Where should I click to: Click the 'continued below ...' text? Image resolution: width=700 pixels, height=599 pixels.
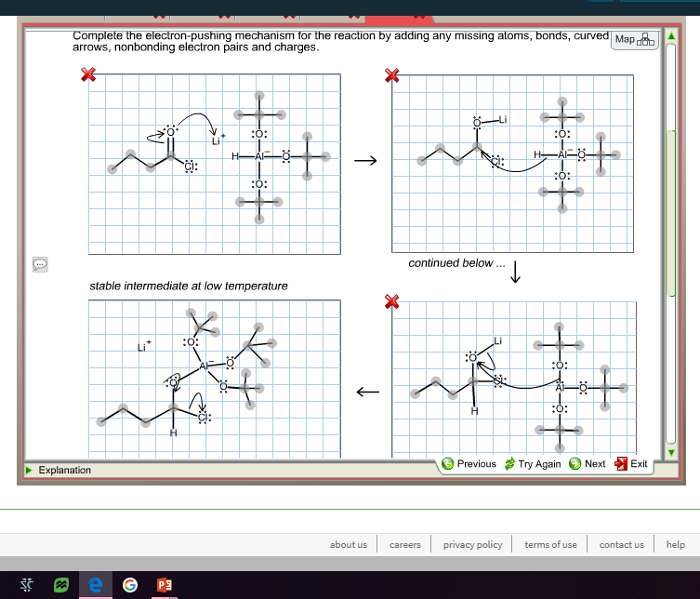tap(456, 263)
